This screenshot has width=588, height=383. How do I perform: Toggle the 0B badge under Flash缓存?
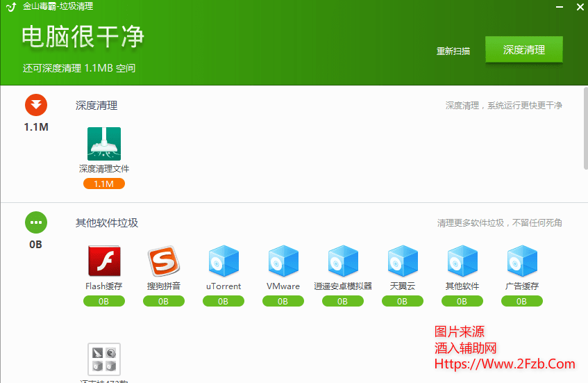pos(104,302)
